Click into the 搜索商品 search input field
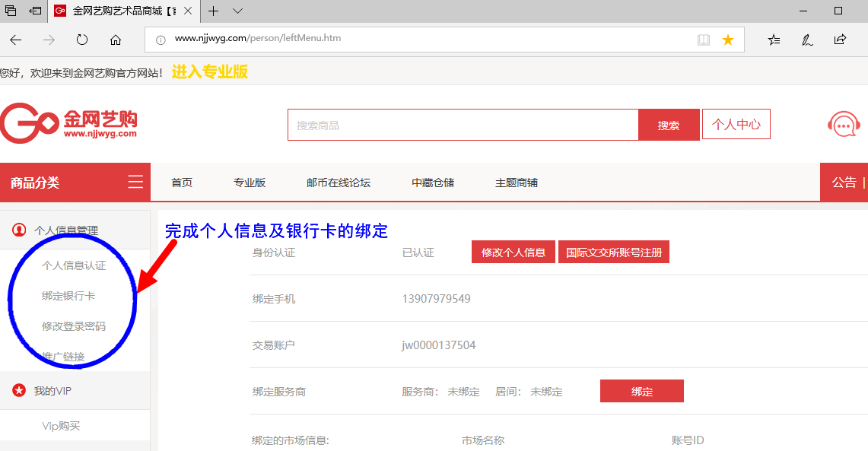The width and height of the screenshot is (868, 451). pyautogui.click(x=456, y=124)
